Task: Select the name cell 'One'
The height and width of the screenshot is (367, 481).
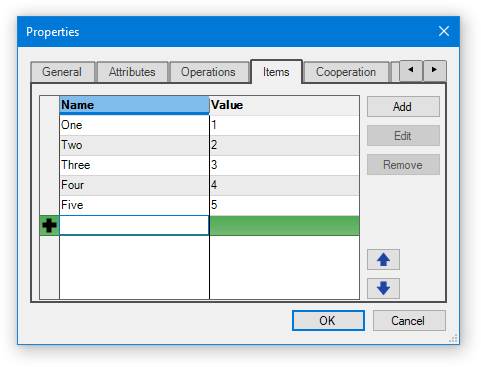Action: (134, 125)
